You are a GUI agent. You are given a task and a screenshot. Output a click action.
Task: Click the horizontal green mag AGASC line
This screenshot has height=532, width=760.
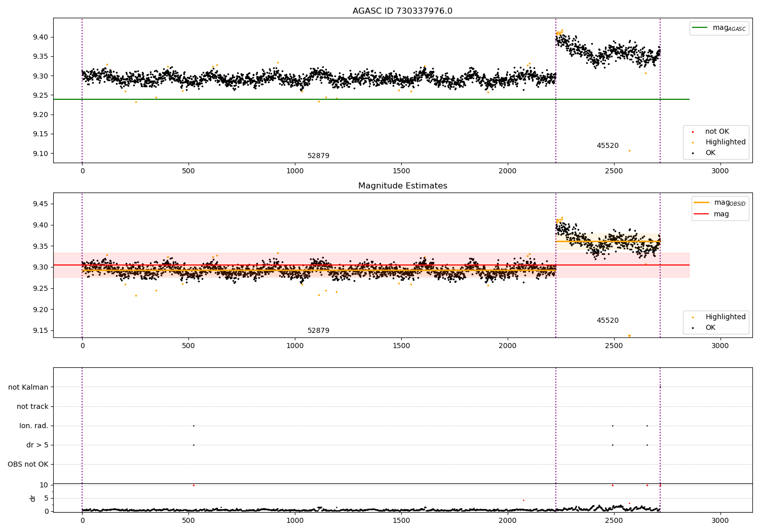tap(371, 99)
